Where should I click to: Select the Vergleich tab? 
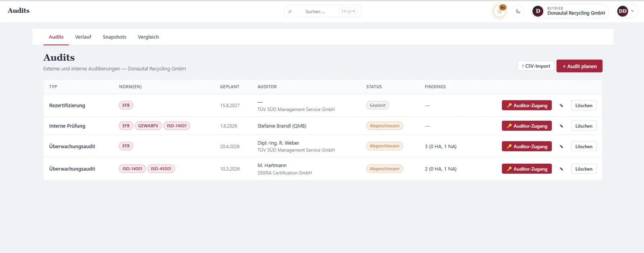coord(148,37)
